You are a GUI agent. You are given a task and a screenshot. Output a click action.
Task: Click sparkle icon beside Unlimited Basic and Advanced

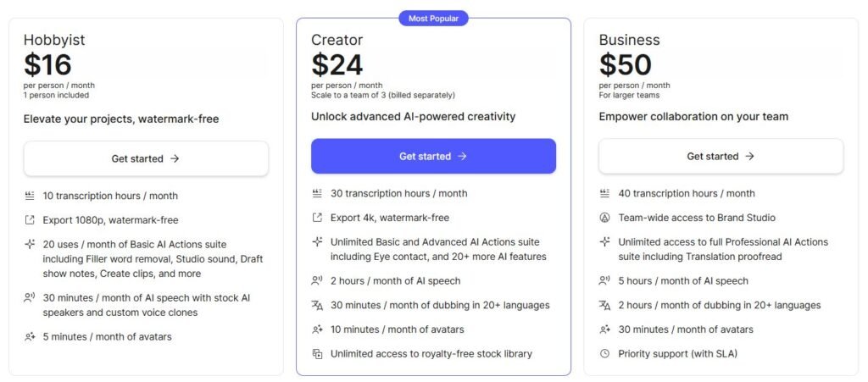click(x=317, y=241)
